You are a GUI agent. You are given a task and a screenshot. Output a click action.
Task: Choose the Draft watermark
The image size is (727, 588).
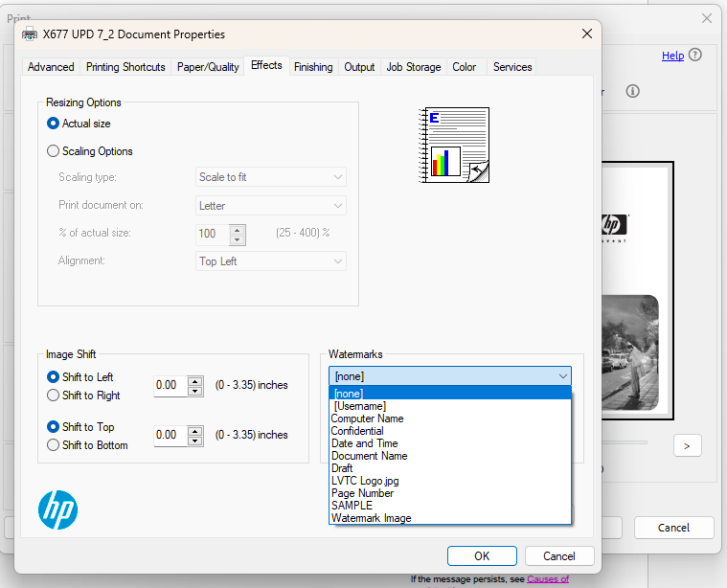click(450, 468)
